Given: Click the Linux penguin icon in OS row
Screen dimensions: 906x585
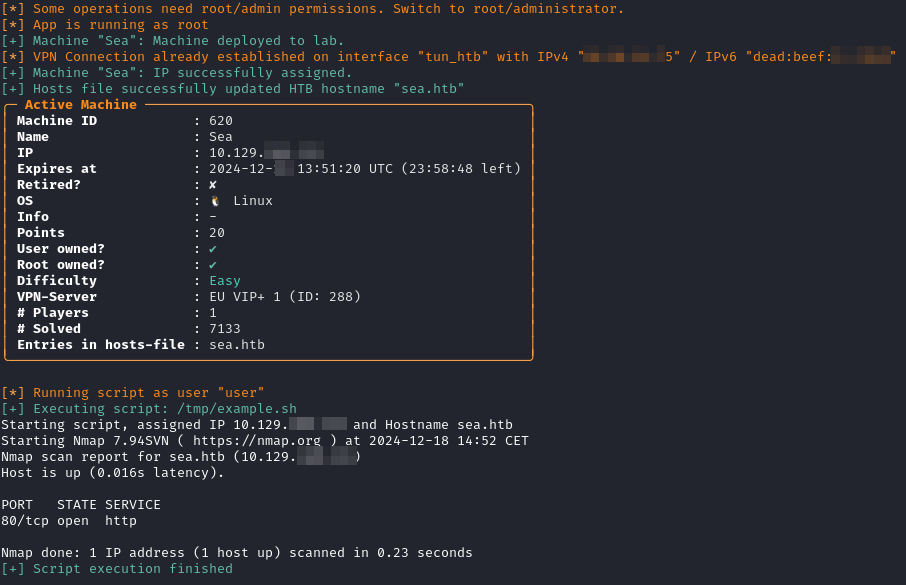Looking at the screenshot, I should [215, 201].
